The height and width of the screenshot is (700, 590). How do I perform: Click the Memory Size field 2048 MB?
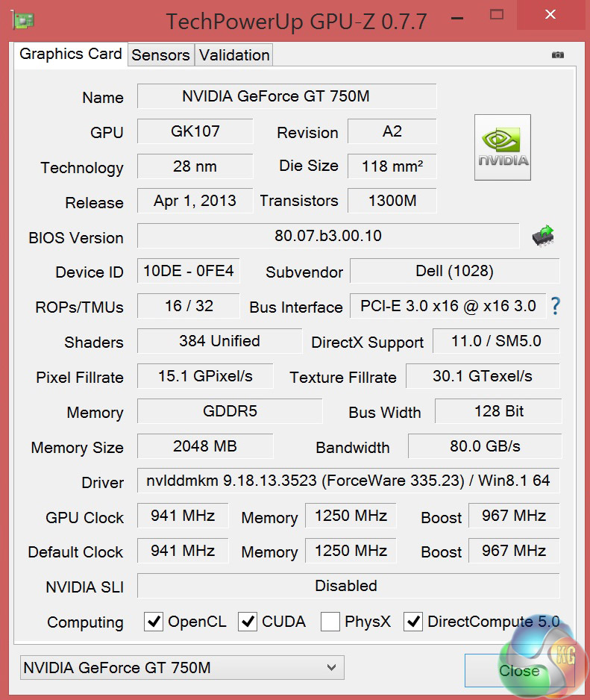click(205, 446)
